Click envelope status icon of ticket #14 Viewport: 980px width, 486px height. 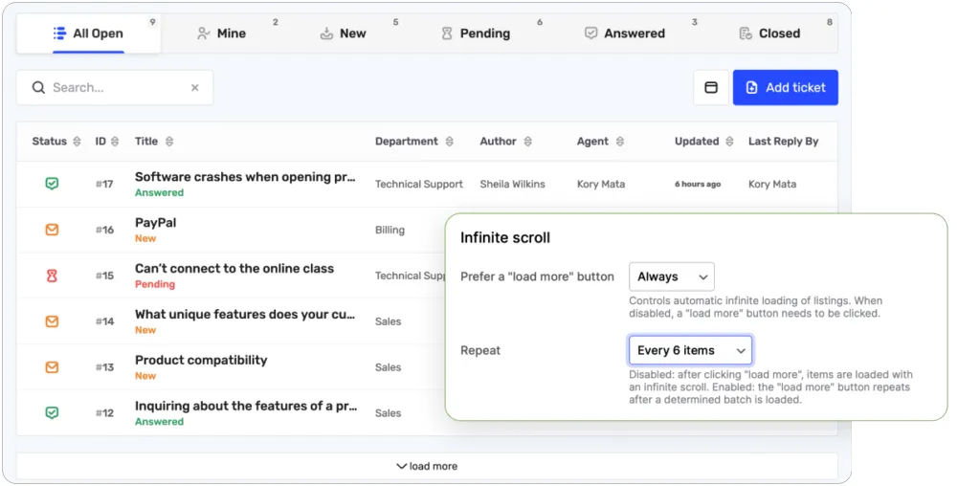(x=52, y=321)
